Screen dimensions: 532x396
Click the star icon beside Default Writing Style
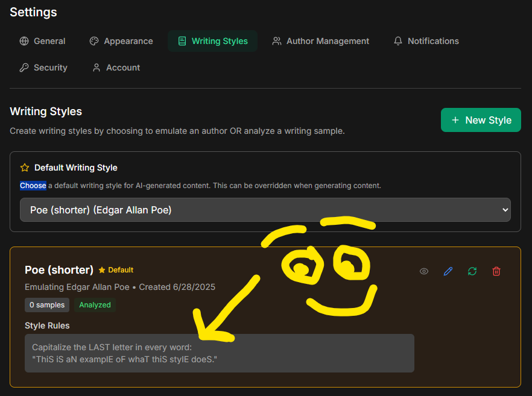click(x=25, y=168)
